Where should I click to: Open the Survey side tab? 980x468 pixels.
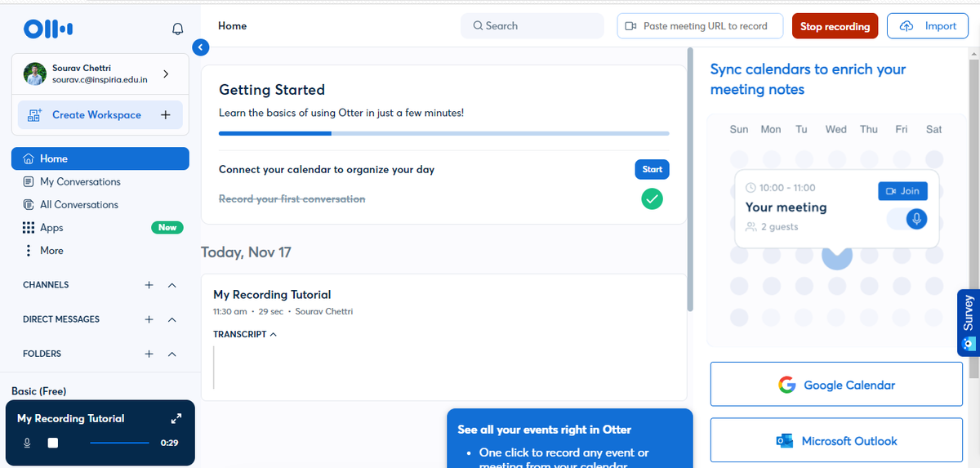968,323
